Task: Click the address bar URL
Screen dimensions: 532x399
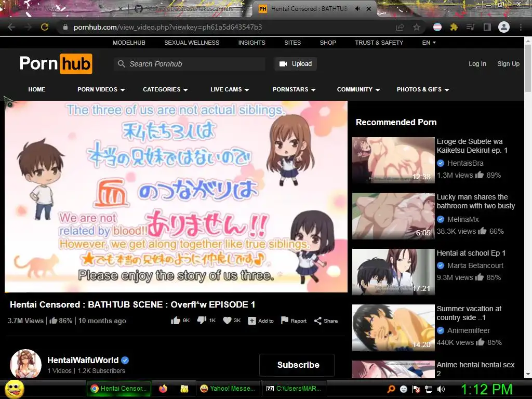Action: [x=168, y=27]
